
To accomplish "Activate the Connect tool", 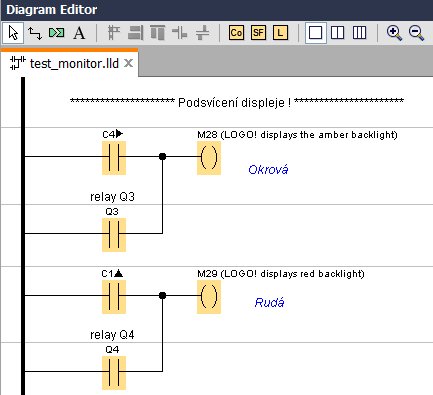I will (x=35, y=33).
